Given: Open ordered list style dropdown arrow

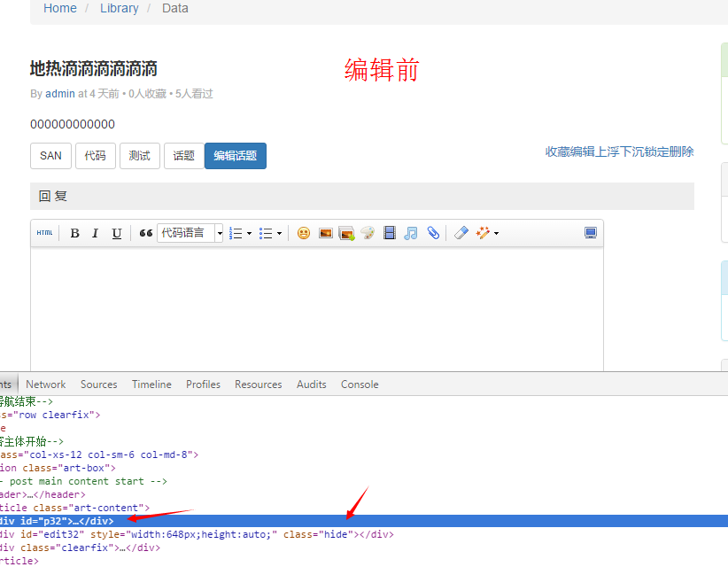Looking at the screenshot, I should pos(250,233).
